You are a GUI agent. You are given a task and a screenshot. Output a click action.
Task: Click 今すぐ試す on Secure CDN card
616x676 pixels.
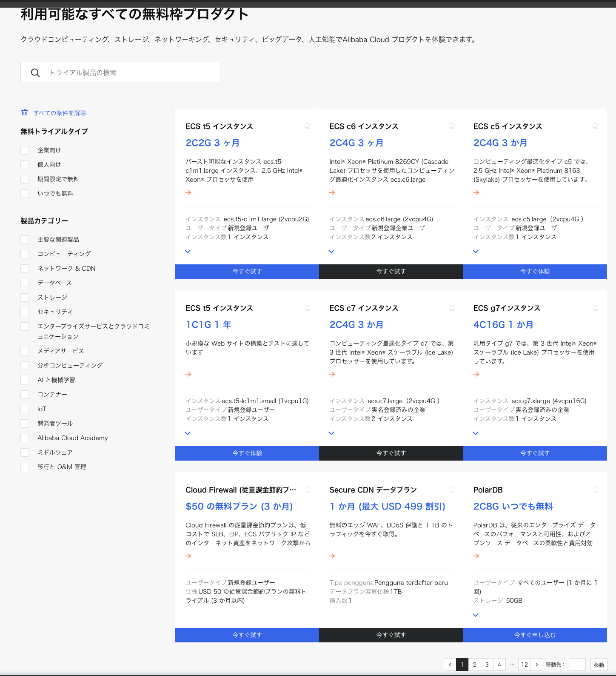point(391,635)
